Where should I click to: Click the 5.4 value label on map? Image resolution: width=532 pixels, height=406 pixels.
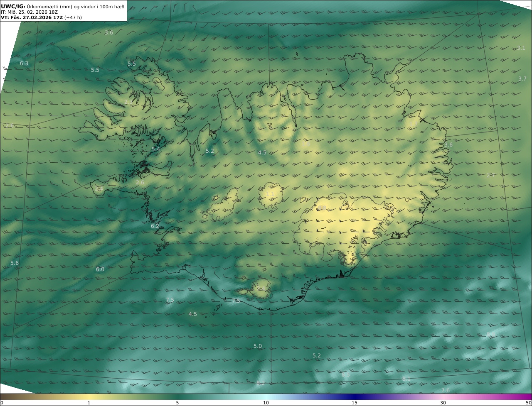(x=155, y=149)
